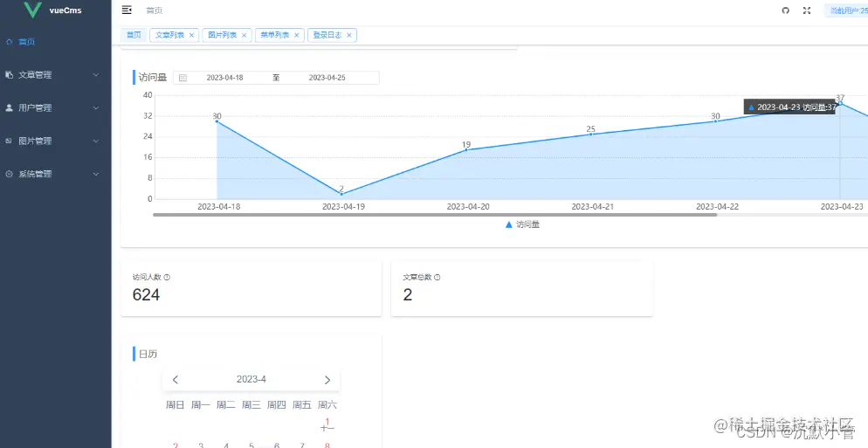Expand the 用户管理 submenu chevron
This screenshot has height=448, width=868.
(x=96, y=108)
